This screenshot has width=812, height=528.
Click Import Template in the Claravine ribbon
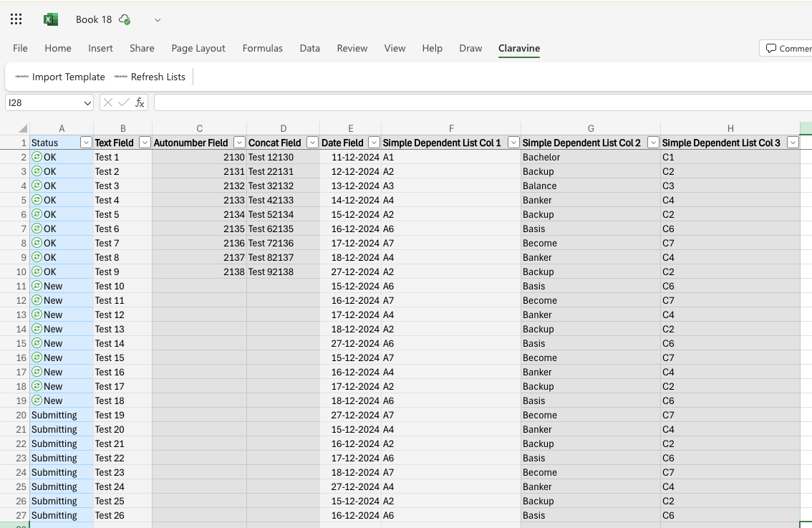60,77
